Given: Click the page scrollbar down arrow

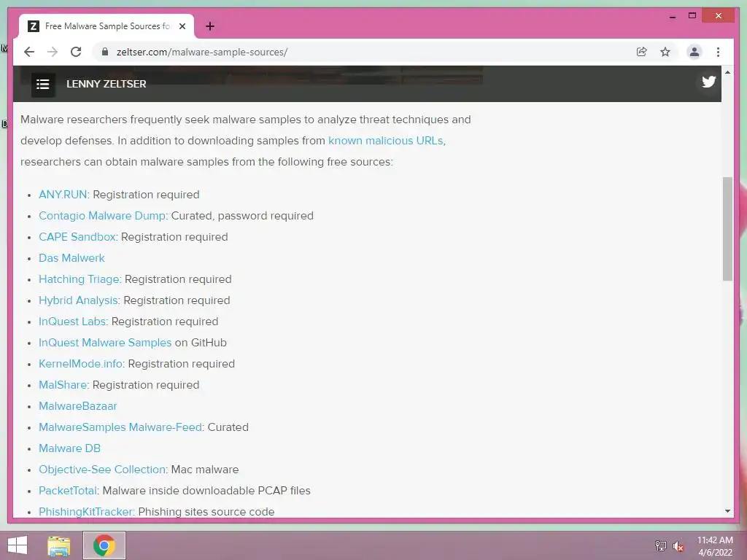Looking at the screenshot, I should (x=727, y=511).
